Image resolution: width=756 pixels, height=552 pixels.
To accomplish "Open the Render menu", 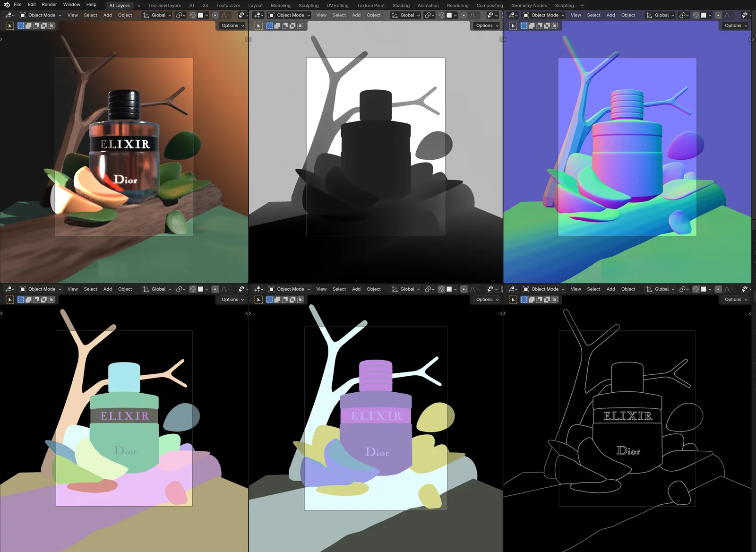I will click(x=49, y=4).
